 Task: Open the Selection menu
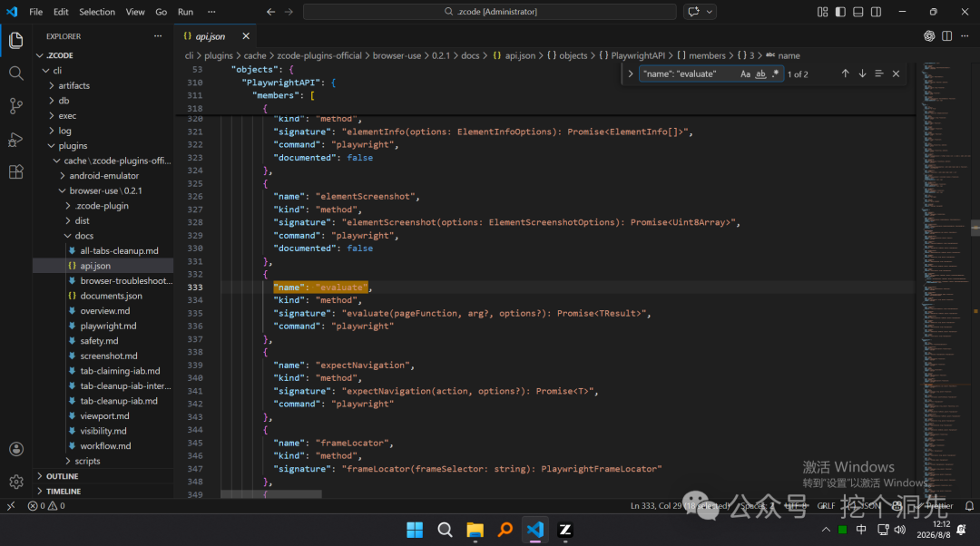point(97,12)
